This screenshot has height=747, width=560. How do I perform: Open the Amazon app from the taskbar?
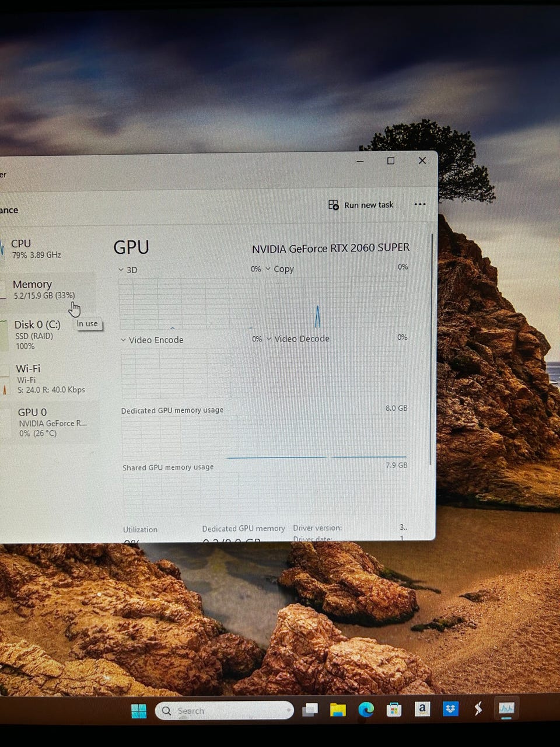point(422,709)
